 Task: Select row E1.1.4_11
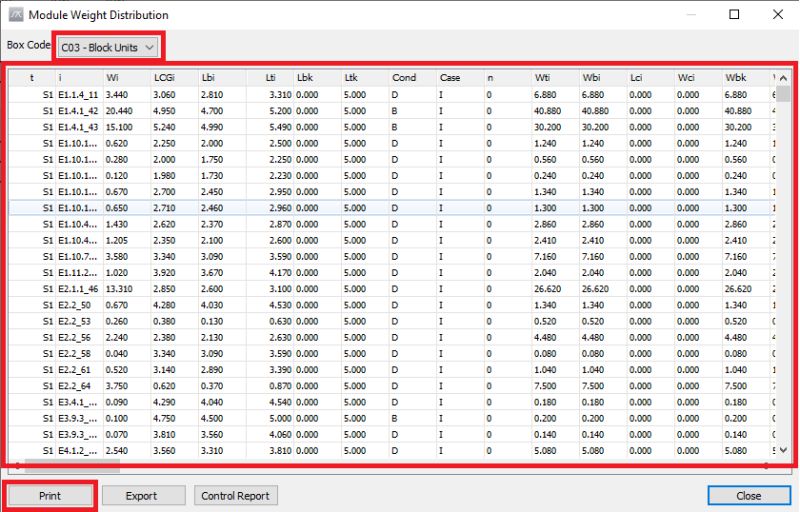(392, 95)
